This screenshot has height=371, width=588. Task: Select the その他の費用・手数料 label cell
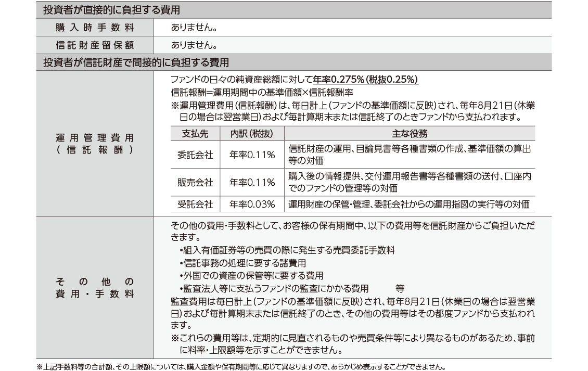pyautogui.click(x=95, y=288)
